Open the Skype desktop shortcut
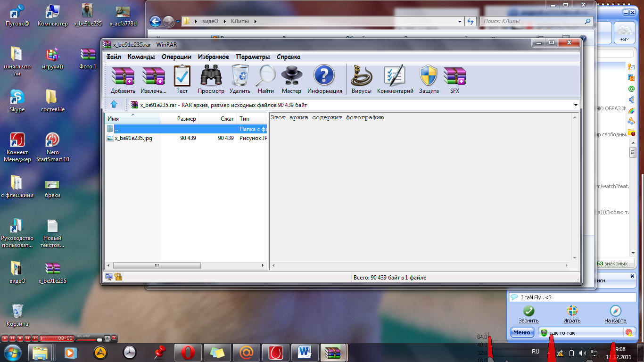The width and height of the screenshot is (644, 362). (x=17, y=100)
